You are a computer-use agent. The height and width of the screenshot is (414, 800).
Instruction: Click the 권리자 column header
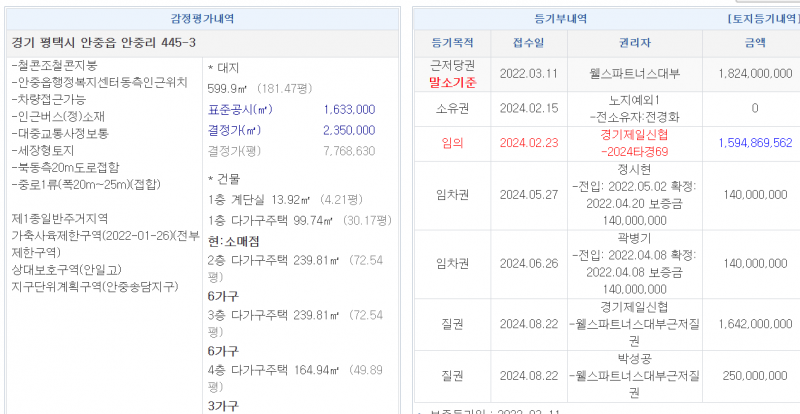click(635, 43)
